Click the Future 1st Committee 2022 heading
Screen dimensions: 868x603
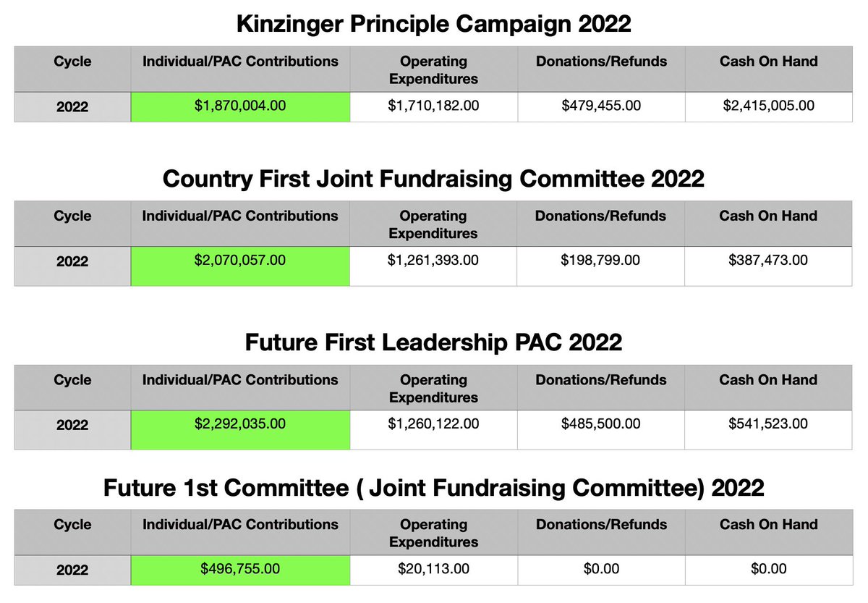tap(434, 488)
